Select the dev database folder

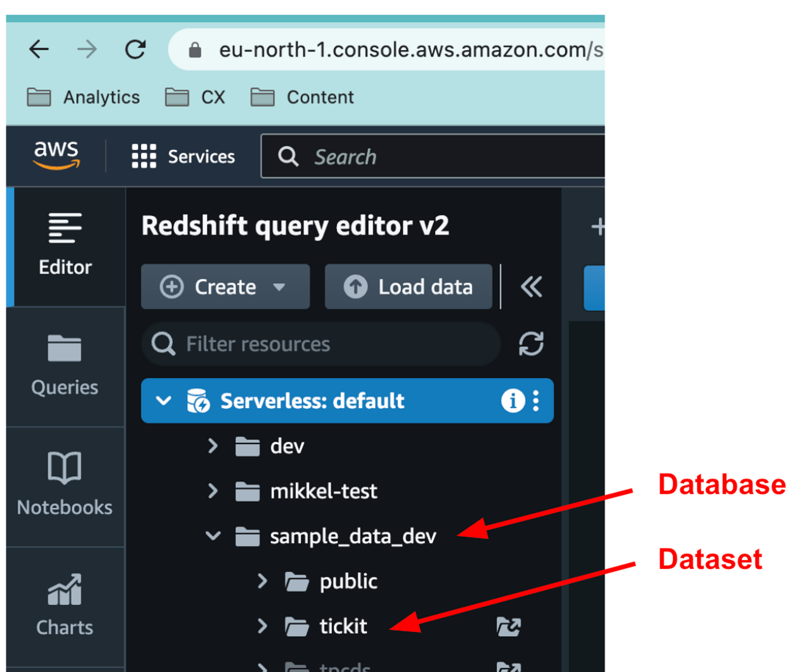click(270, 446)
